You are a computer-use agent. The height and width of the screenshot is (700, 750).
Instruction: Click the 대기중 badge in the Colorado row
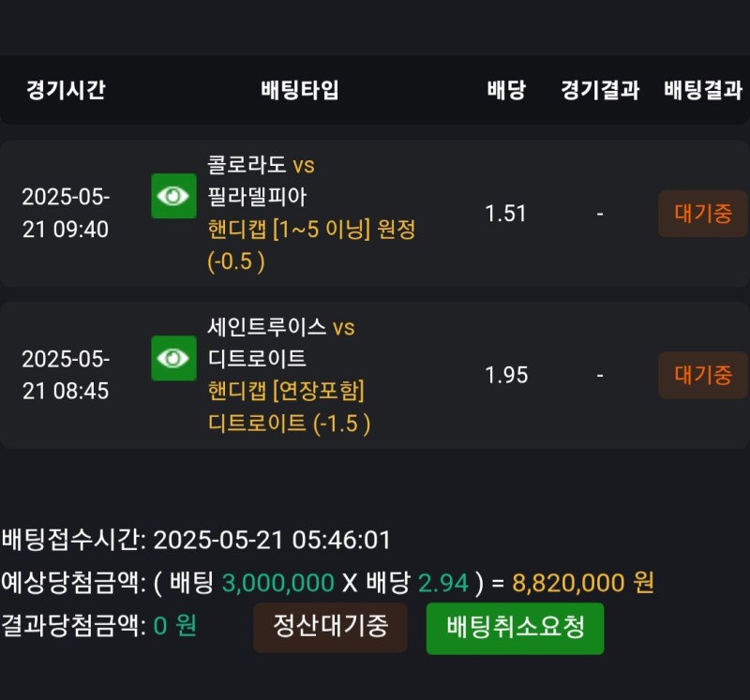(x=703, y=214)
